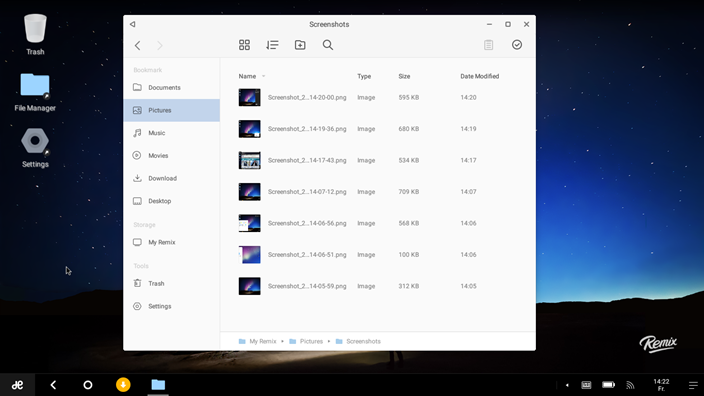Open the yellow download app in taskbar

123,385
